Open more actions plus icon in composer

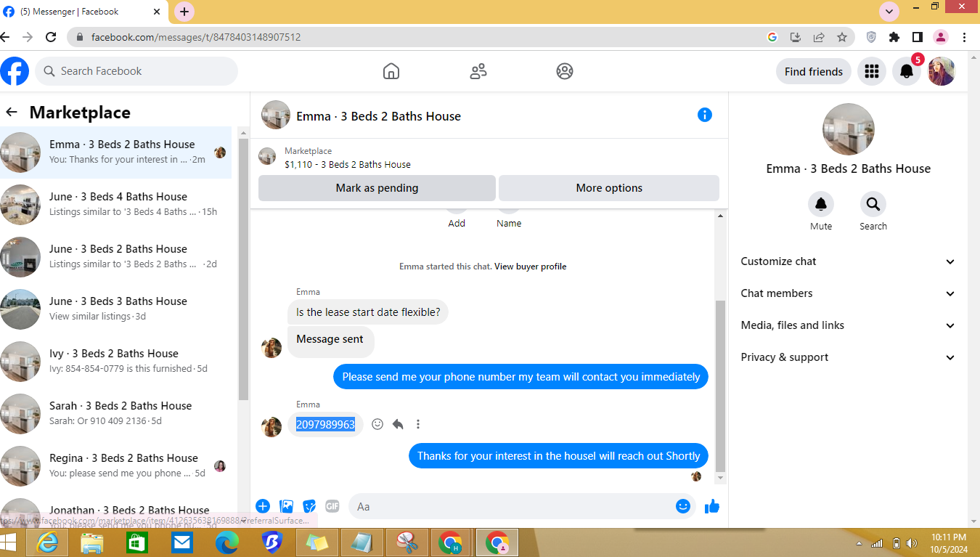coord(263,506)
